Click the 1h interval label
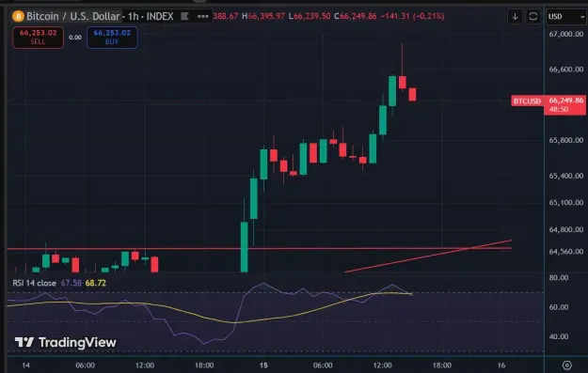588x373 pixels. tap(134, 17)
